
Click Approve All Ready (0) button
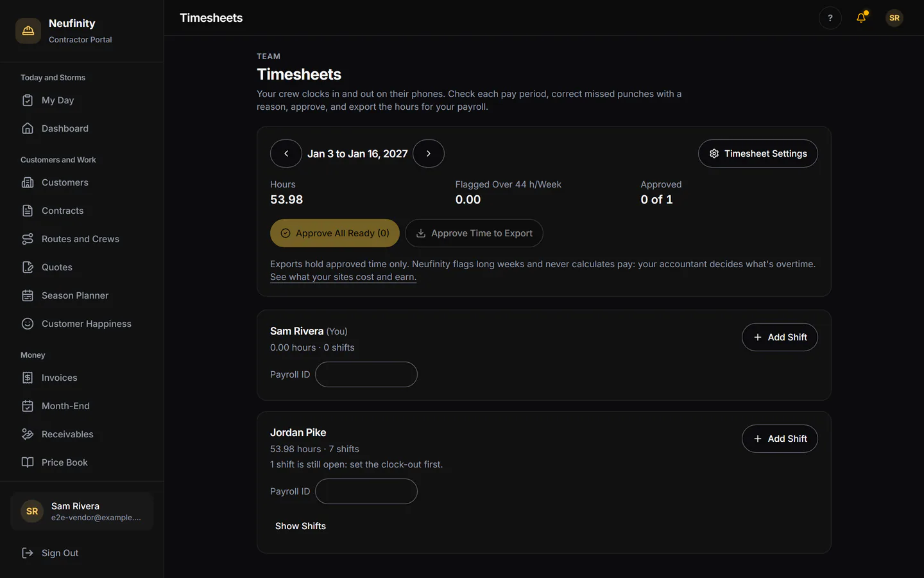click(x=335, y=233)
